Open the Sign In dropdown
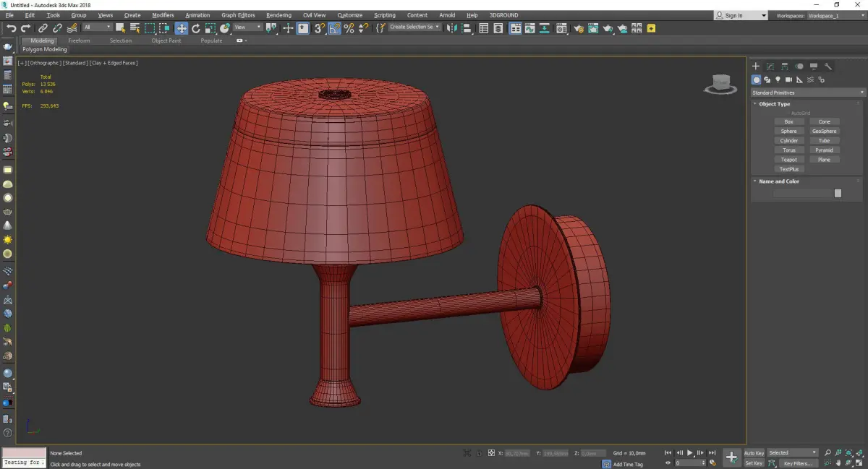Screen dimensions: 868x469 (x=741, y=15)
